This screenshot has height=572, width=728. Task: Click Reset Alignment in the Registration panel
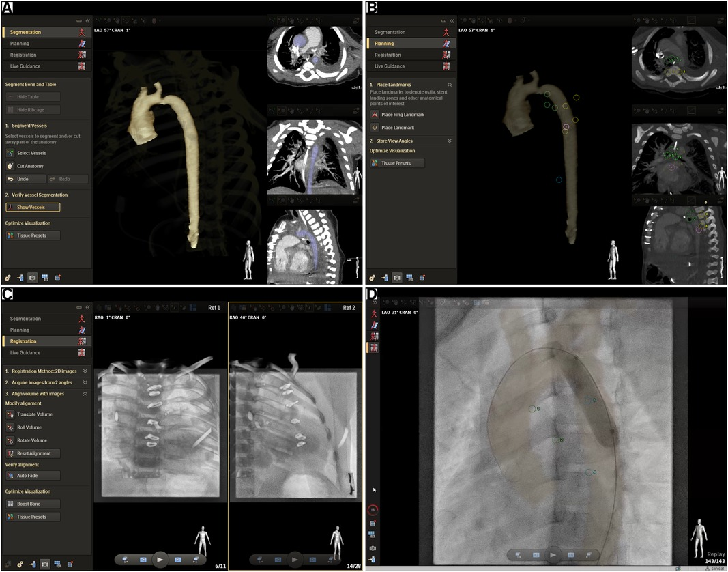point(33,453)
